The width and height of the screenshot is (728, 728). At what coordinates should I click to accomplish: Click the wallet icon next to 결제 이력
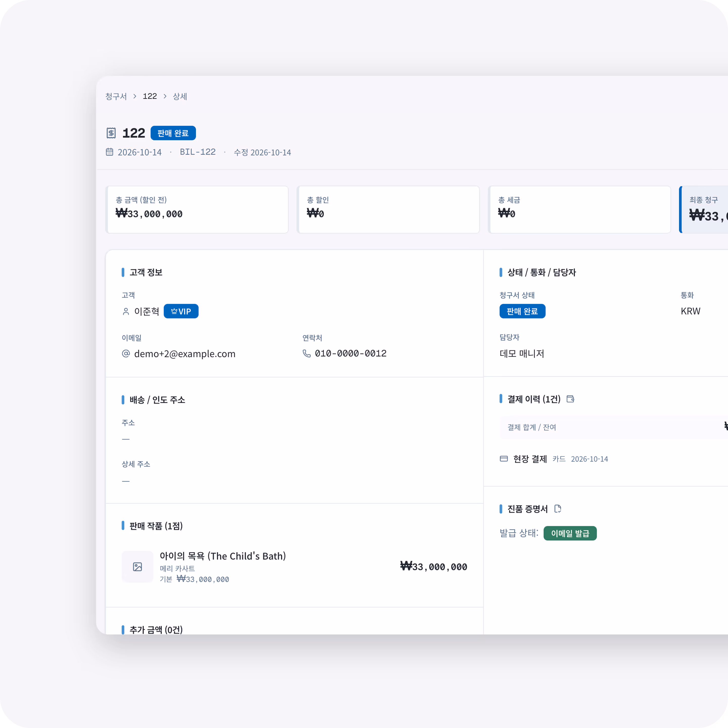571,399
